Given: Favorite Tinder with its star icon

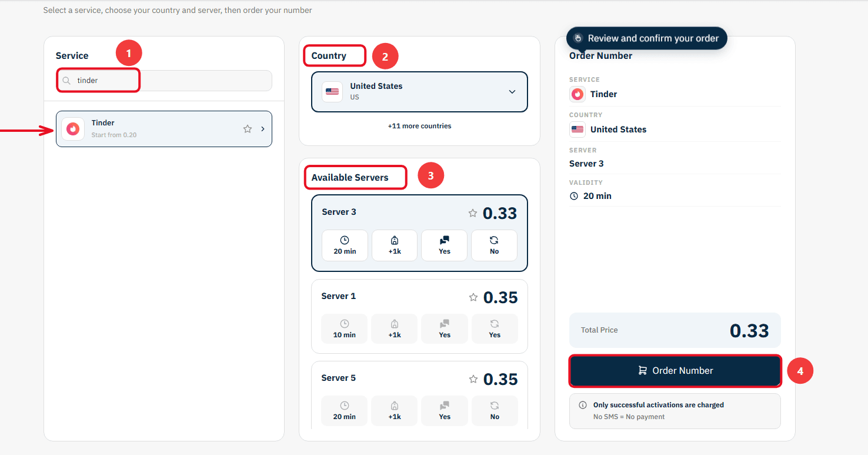Looking at the screenshot, I should (248, 129).
